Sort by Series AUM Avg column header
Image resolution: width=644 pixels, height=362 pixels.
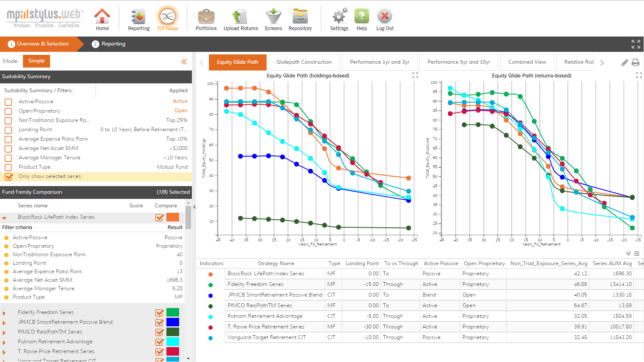pos(612,263)
